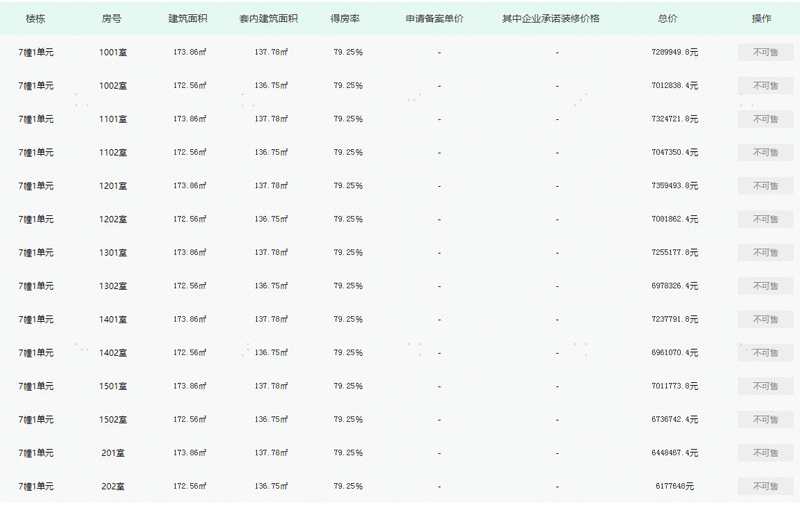
Task: Click 不可售 button for room 1302室
Action: (765, 286)
